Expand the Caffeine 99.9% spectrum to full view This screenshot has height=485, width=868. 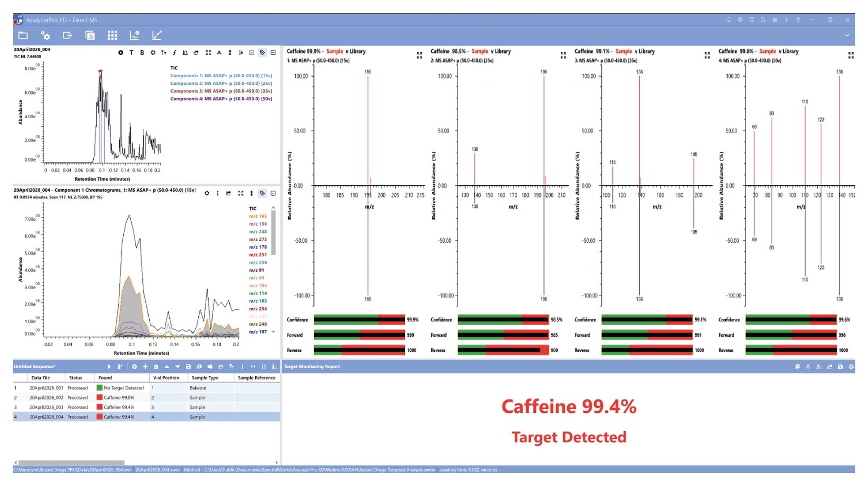point(419,55)
